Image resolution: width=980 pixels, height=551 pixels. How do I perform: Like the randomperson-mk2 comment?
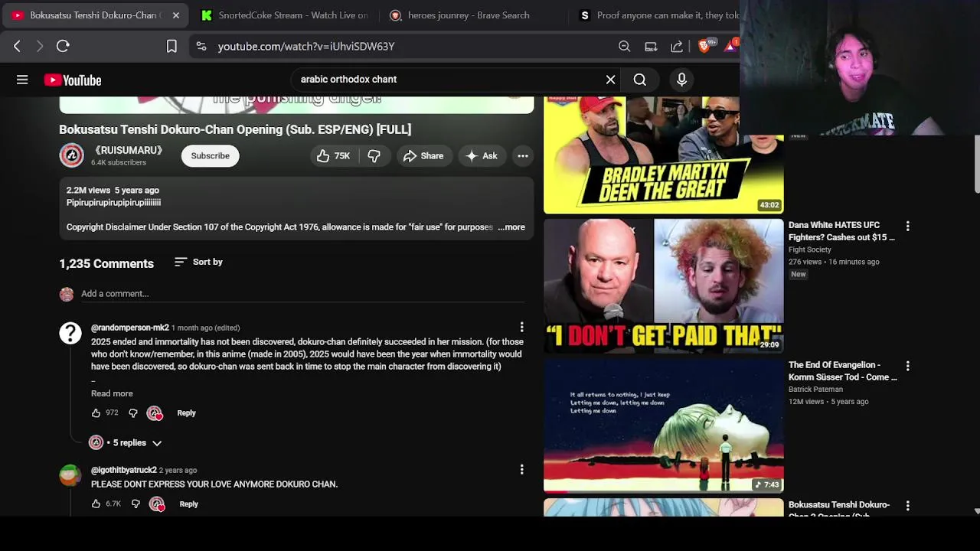(x=96, y=412)
